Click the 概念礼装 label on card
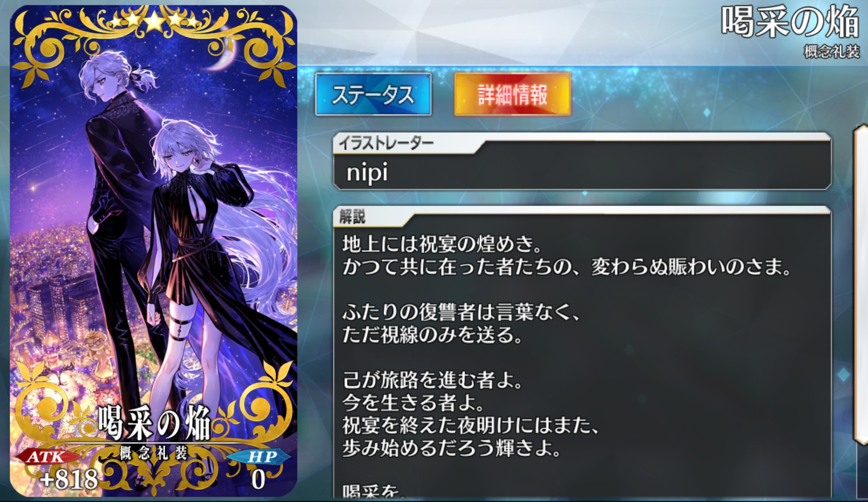The height and width of the screenshot is (502, 868). 153,453
